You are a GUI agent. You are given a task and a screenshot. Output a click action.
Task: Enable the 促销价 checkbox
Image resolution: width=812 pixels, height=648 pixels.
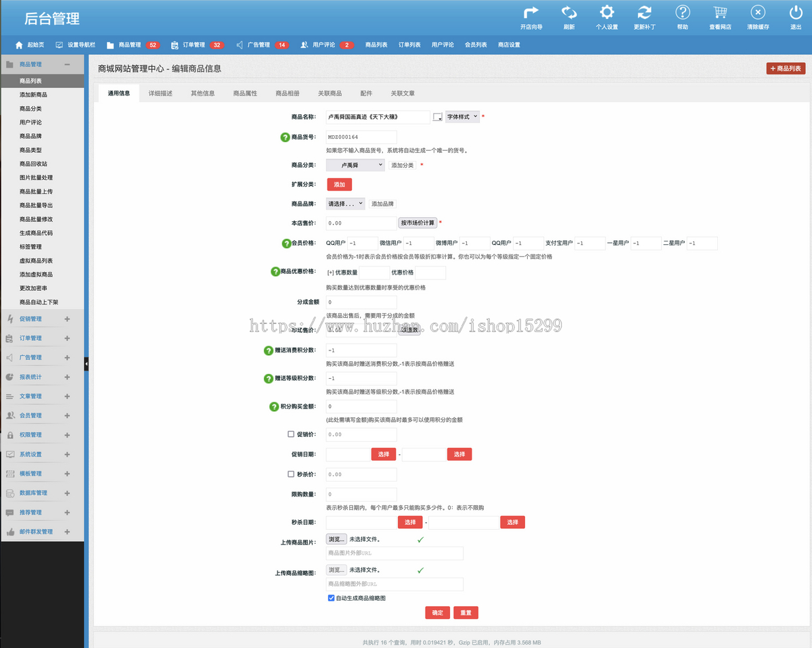(291, 434)
